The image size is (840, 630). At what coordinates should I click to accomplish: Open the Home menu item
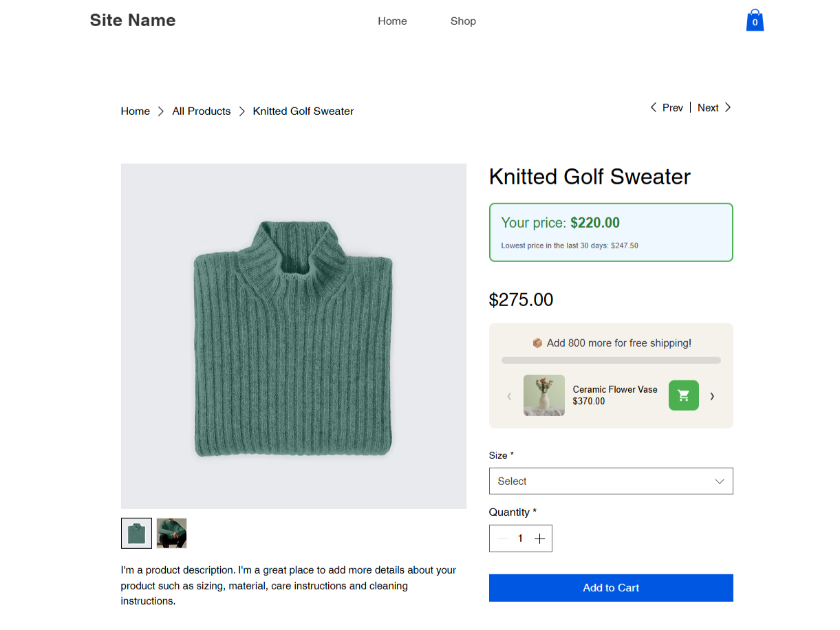coord(392,21)
